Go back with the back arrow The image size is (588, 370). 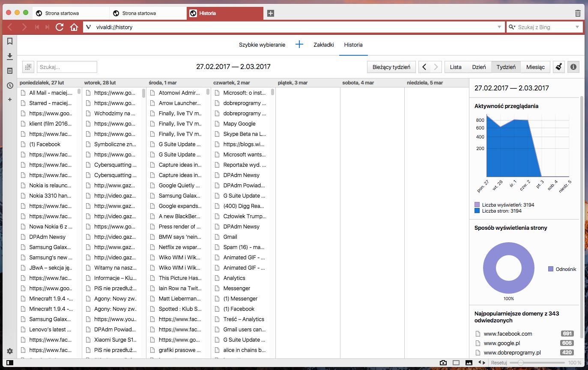10,27
